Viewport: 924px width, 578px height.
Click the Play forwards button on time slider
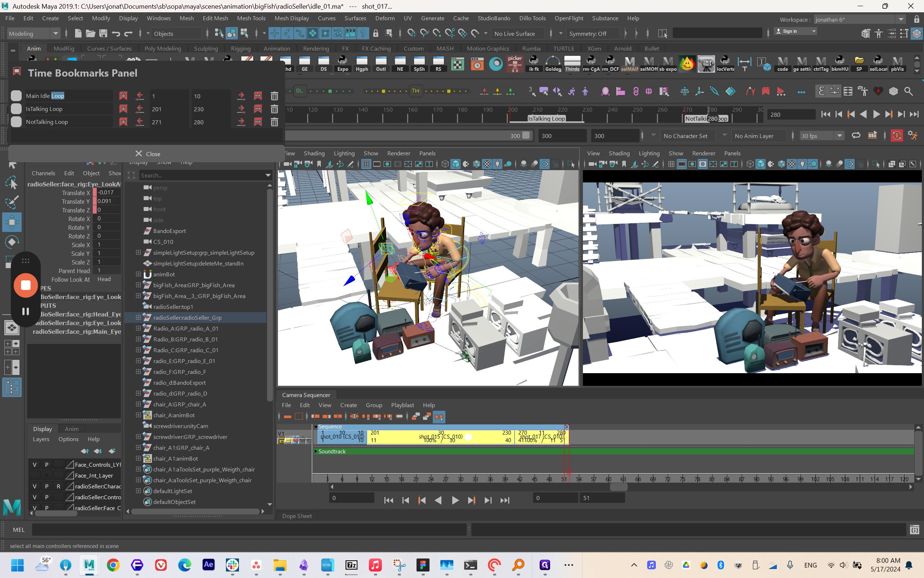coord(876,114)
